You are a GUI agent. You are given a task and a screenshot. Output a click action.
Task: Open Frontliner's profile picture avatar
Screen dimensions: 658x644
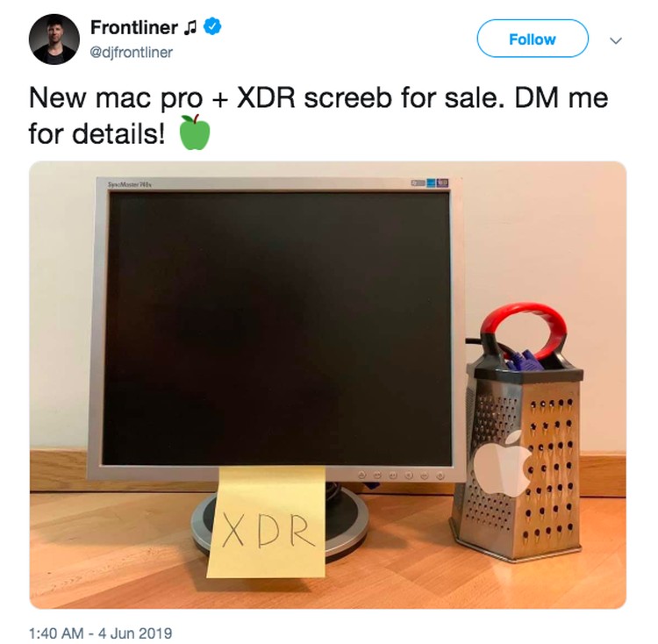[x=54, y=39]
